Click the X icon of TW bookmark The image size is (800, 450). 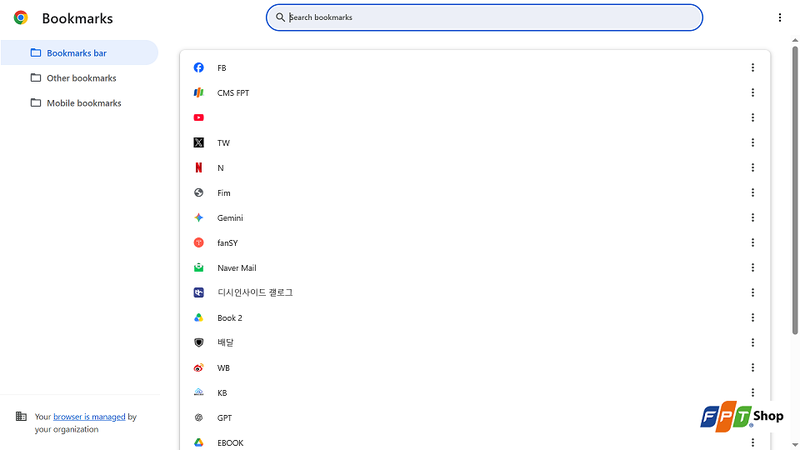pos(198,143)
